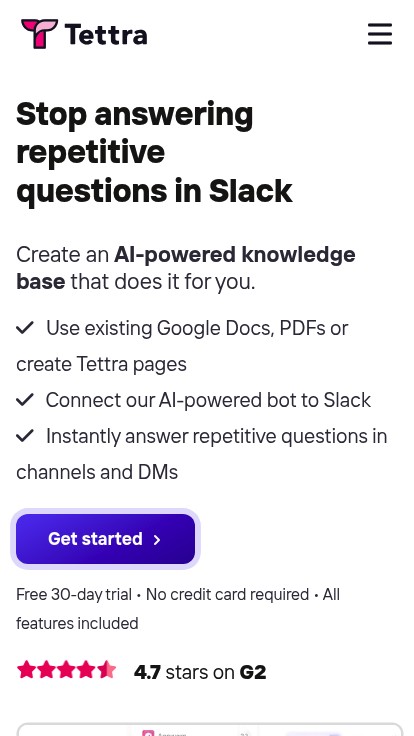Click checkmark beside Use existing Google Docs

(x=25, y=328)
